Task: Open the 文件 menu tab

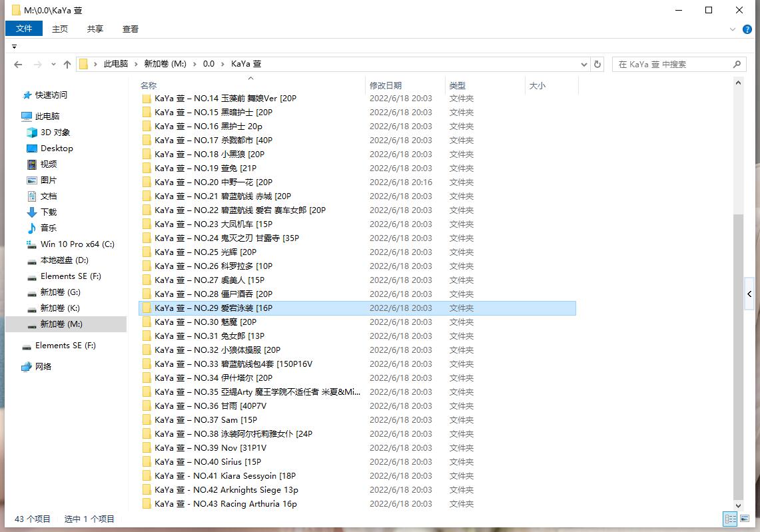Action: point(24,29)
